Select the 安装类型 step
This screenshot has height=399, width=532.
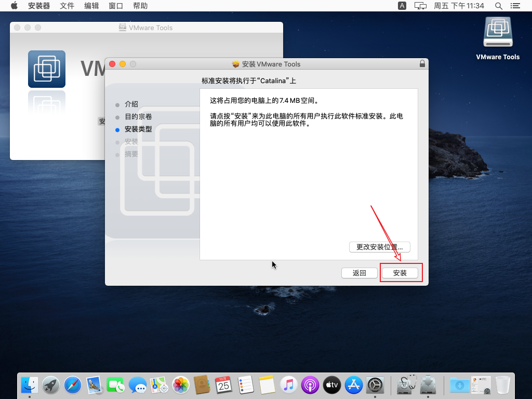click(138, 129)
